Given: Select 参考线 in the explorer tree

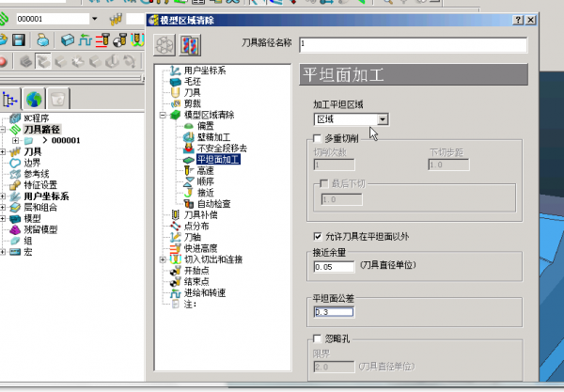Looking at the screenshot, I should 37,174.
